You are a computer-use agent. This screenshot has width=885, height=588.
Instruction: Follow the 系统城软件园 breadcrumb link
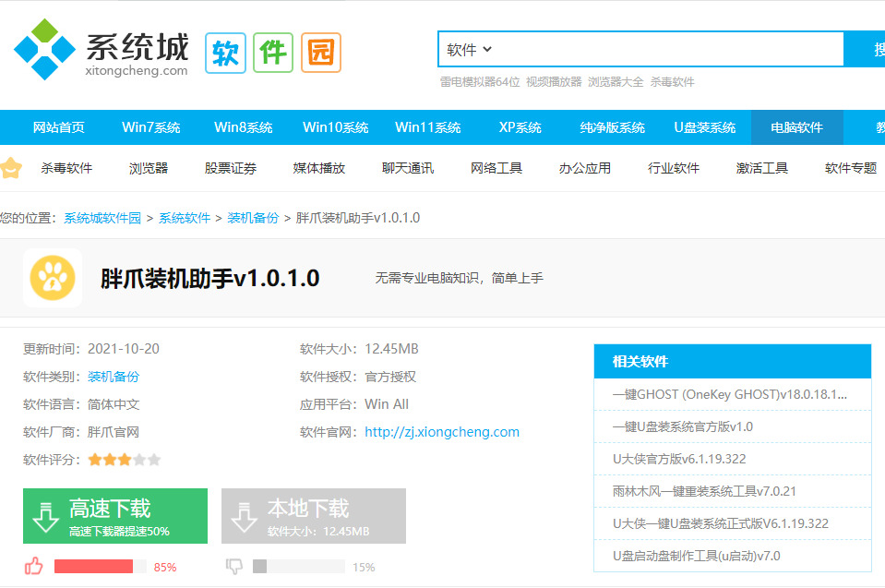point(102,219)
